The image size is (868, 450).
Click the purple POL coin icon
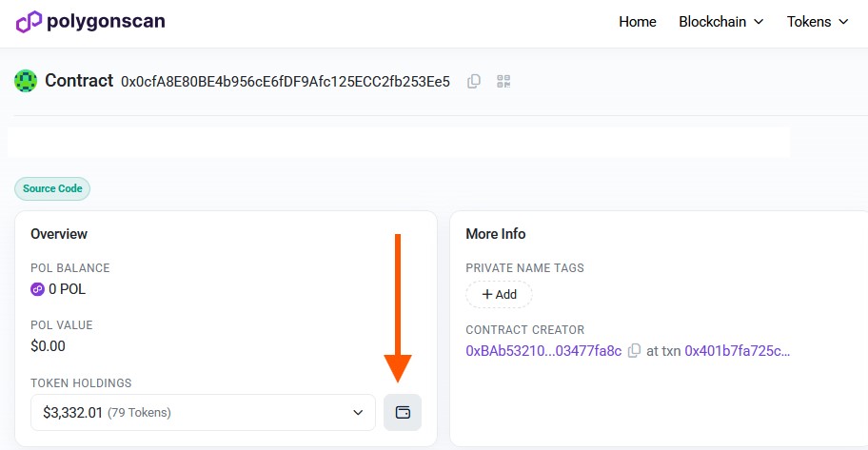(38, 289)
